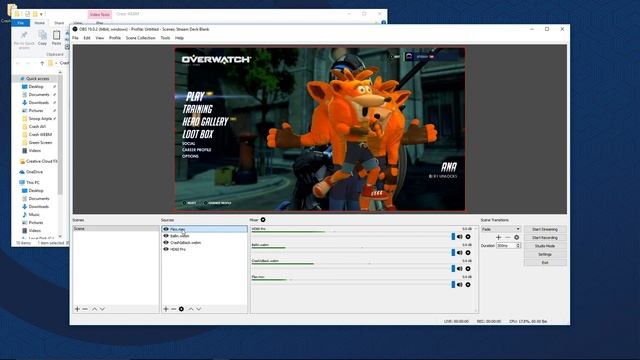Open Scene Collection menu
640x360 pixels.
pos(140,38)
